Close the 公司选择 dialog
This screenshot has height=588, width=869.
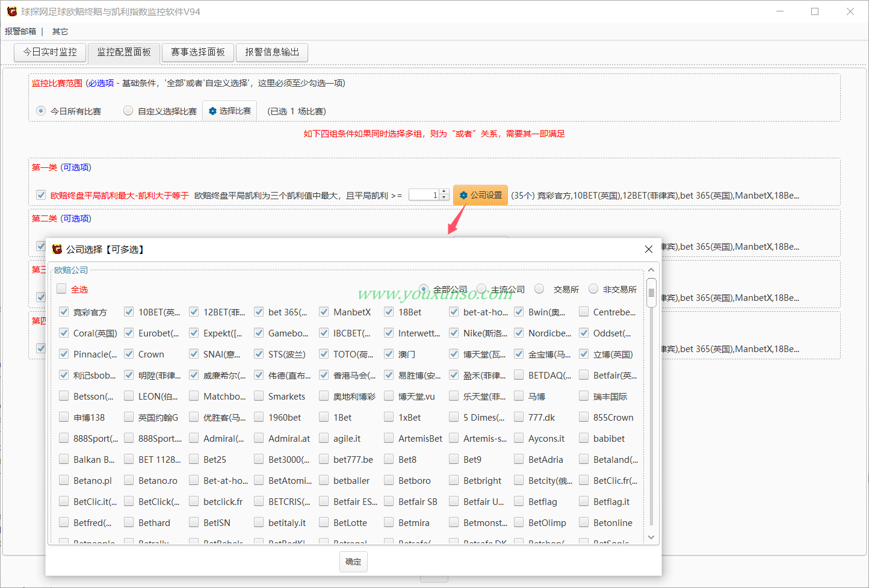(649, 249)
